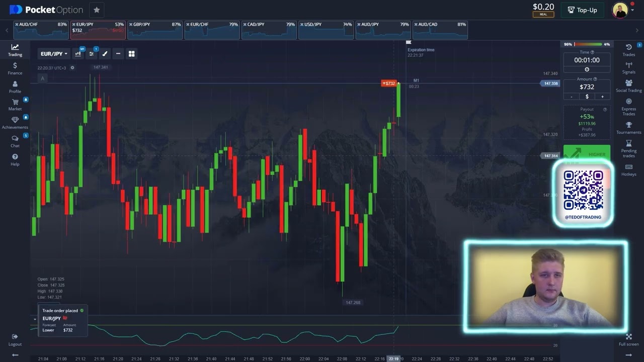The width and height of the screenshot is (644, 362).
Task: Toggle the amount currency $ button
Action: point(587,97)
